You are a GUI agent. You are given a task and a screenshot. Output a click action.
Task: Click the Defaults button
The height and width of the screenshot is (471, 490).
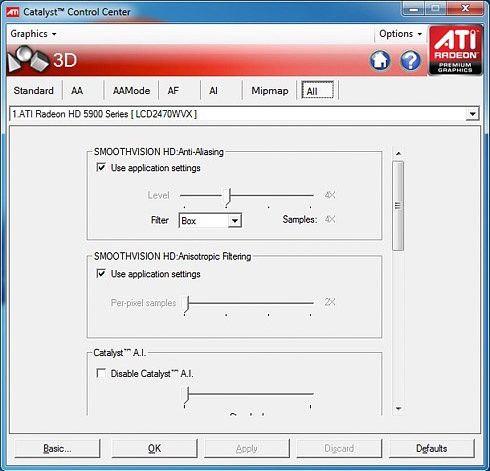coord(432,448)
